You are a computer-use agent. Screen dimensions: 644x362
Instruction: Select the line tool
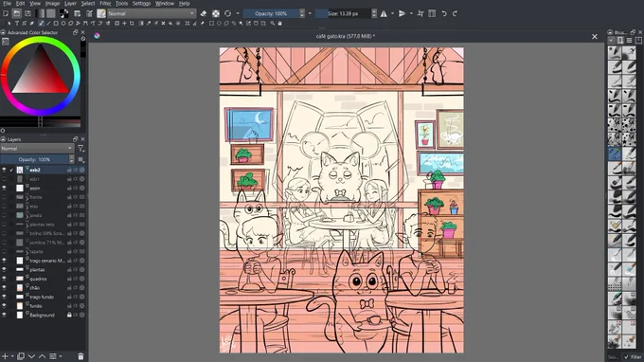point(48,24)
